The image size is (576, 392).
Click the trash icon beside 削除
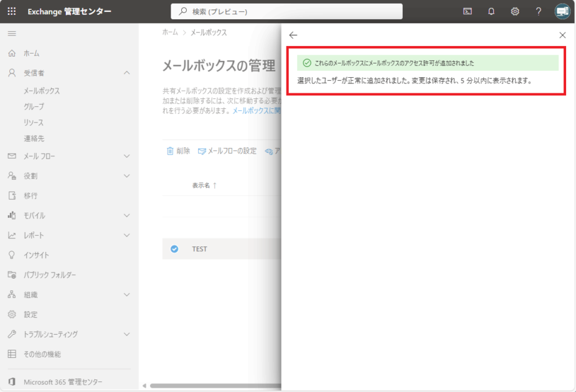tap(170, 151)
